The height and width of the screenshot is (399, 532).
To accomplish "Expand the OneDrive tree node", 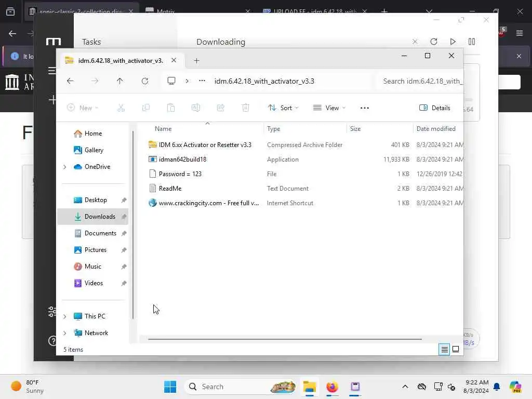I will click(x=65, y=167).
